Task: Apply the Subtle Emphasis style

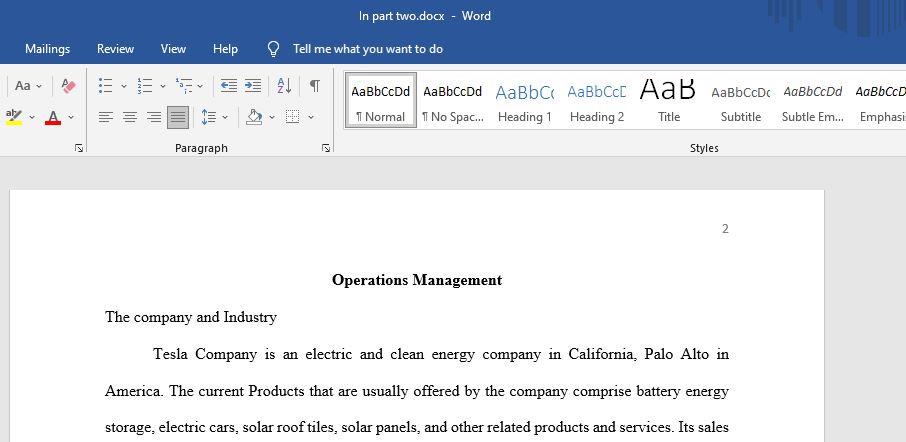Action: (x=813, y=100)
